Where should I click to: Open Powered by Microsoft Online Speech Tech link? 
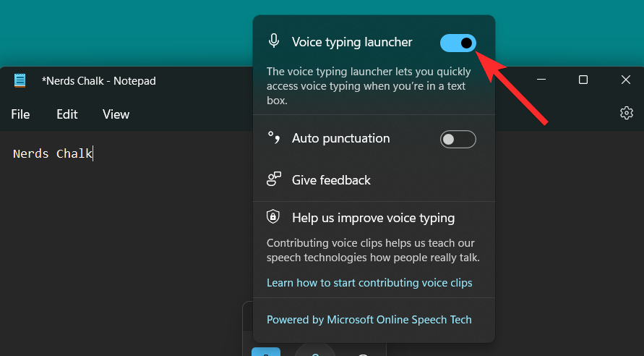369,320
